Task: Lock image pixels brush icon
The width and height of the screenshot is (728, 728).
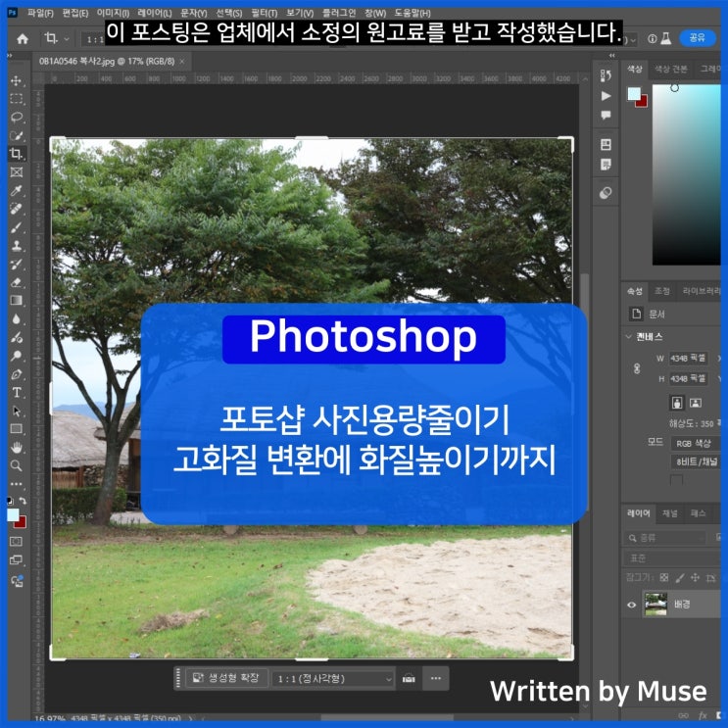Action: [x=680, y=577]
